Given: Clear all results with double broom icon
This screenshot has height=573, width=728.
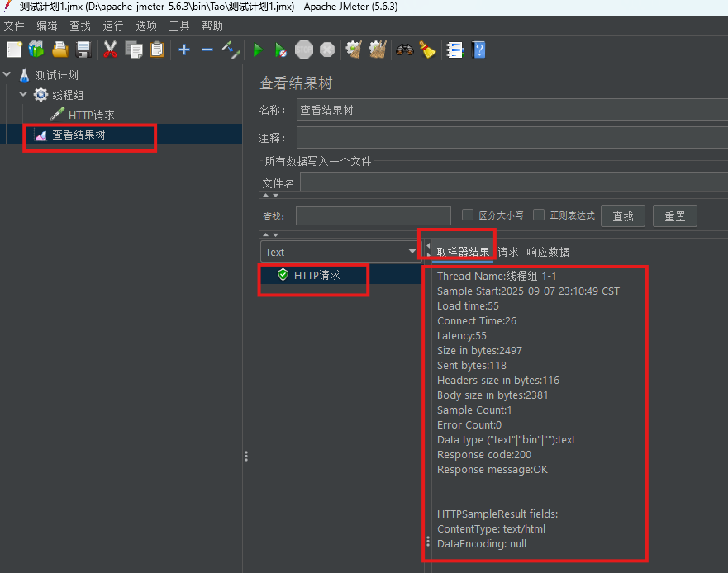Looking at the screenshot, I should tap(378, 50).
